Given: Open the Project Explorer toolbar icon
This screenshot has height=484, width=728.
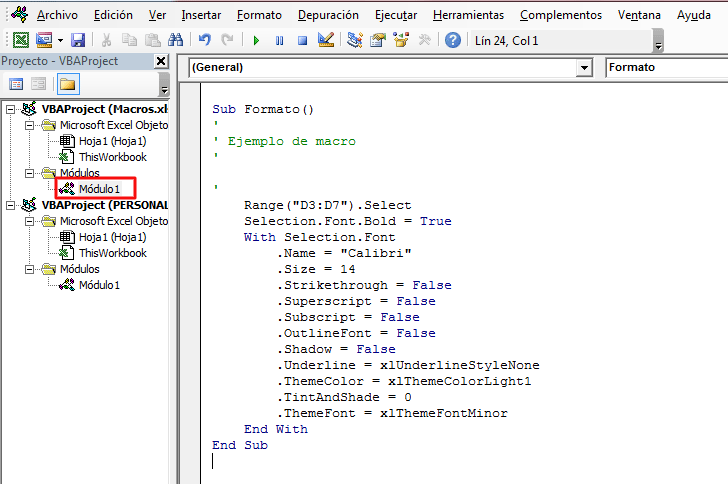Looking at the screenshot, I should coord(355,40).
